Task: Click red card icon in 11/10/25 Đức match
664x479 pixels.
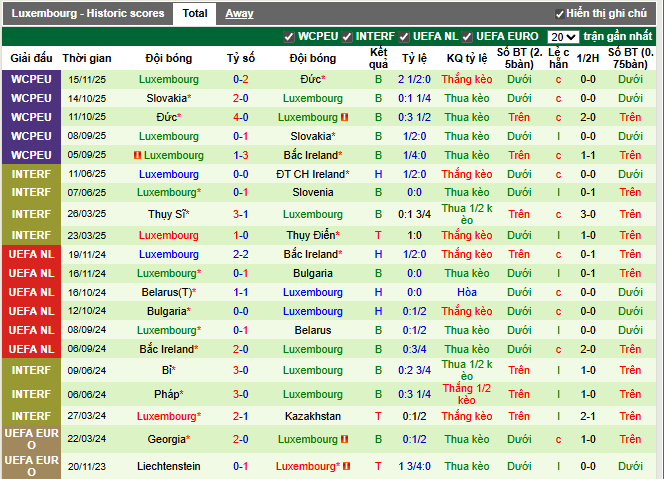Action: point(344,117)
